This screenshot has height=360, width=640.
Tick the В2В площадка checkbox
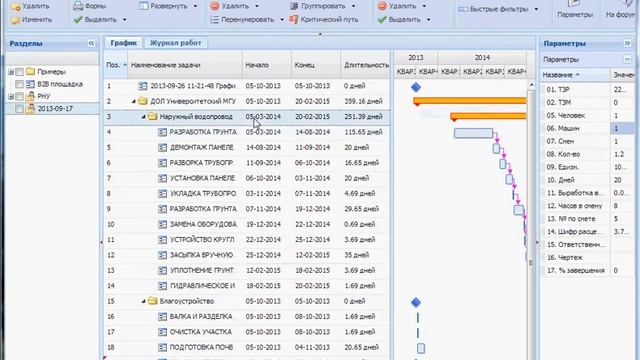pyautogui.click(x=19, y=84)
